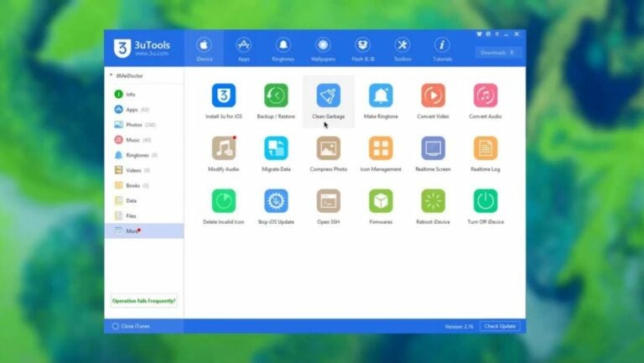Open the Stop iOS Update tool
The image size is (644, 363).
(x=276, y=206)
